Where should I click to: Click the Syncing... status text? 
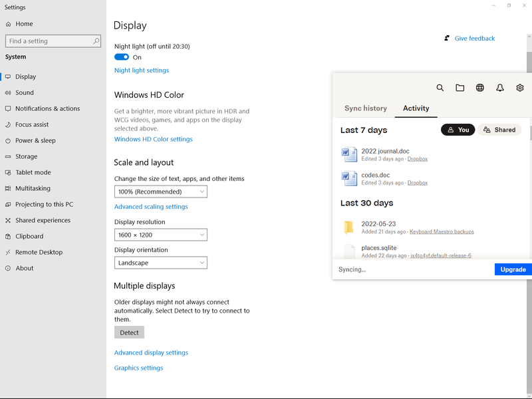click(x=352, y=269)
